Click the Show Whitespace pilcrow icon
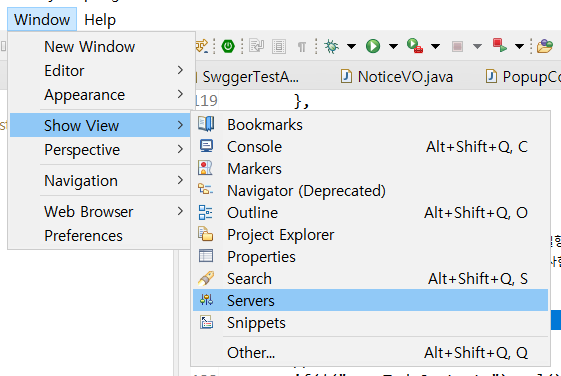 (302, 47)
